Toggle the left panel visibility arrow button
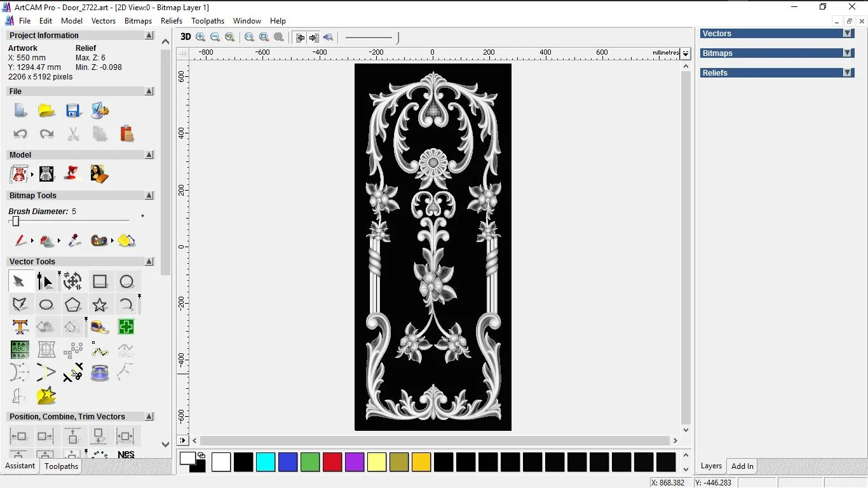 point(300,37)
